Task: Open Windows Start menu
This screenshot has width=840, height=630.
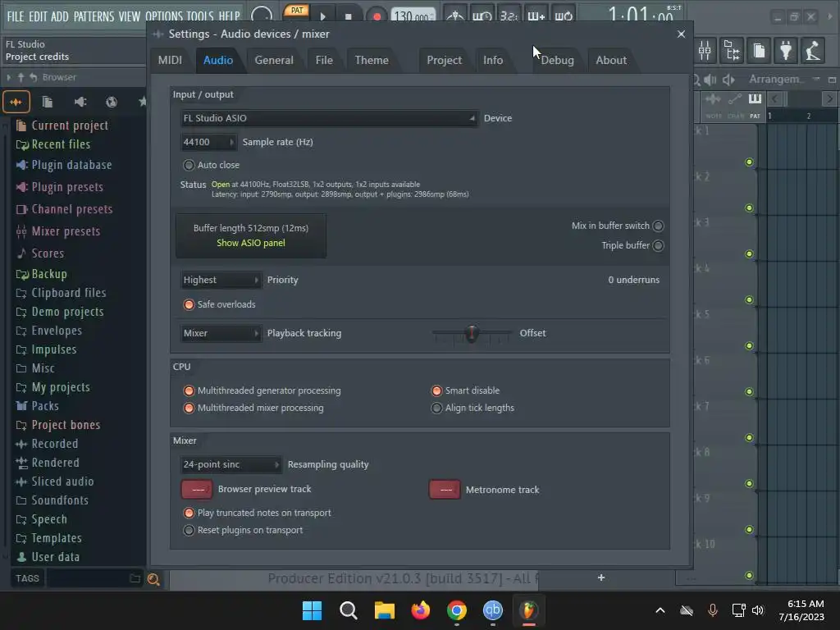Action: (x=313, y=610)
